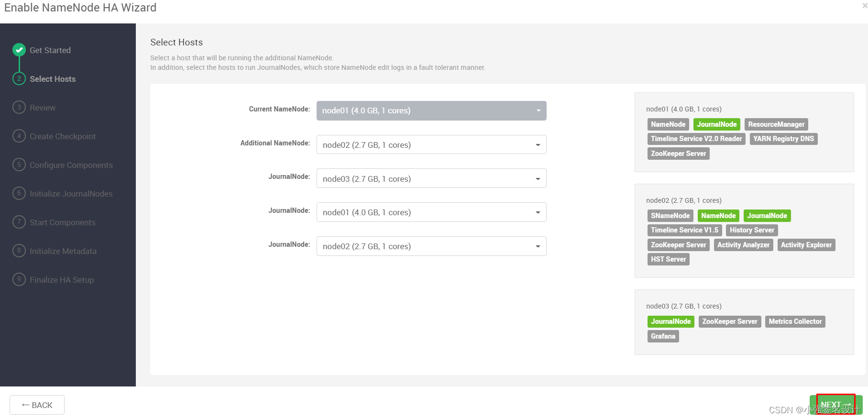
Task: Click the step 8 circle icon
Action: 19,251
